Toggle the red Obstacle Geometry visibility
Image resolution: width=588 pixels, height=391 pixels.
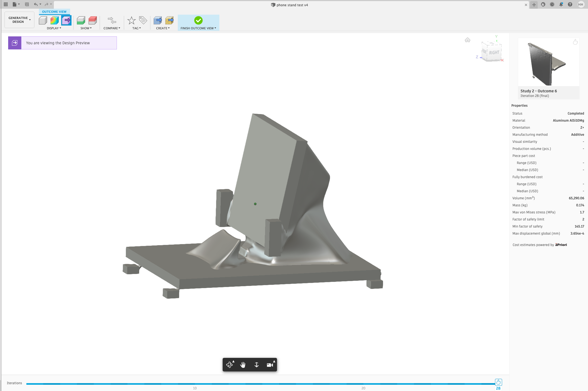click(93, 20)
